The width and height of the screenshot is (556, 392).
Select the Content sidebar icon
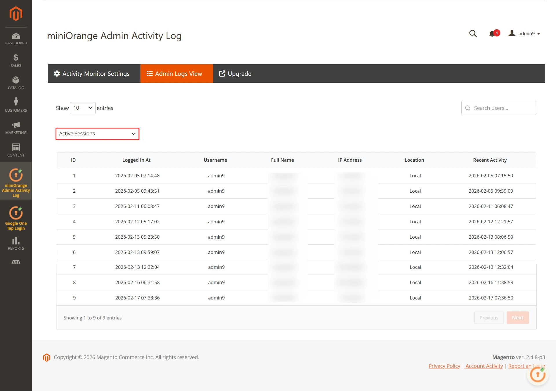pyautogui.click(x=16, y=150)
